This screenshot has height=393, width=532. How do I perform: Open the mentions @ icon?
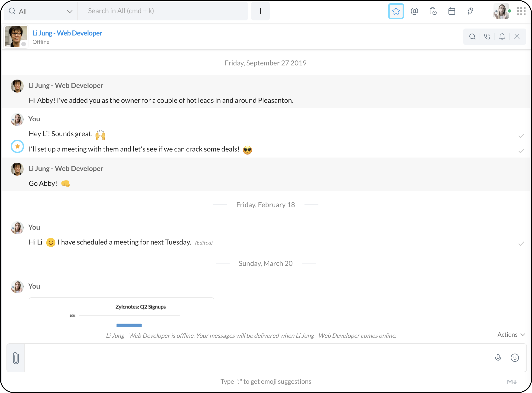point(414,11)
